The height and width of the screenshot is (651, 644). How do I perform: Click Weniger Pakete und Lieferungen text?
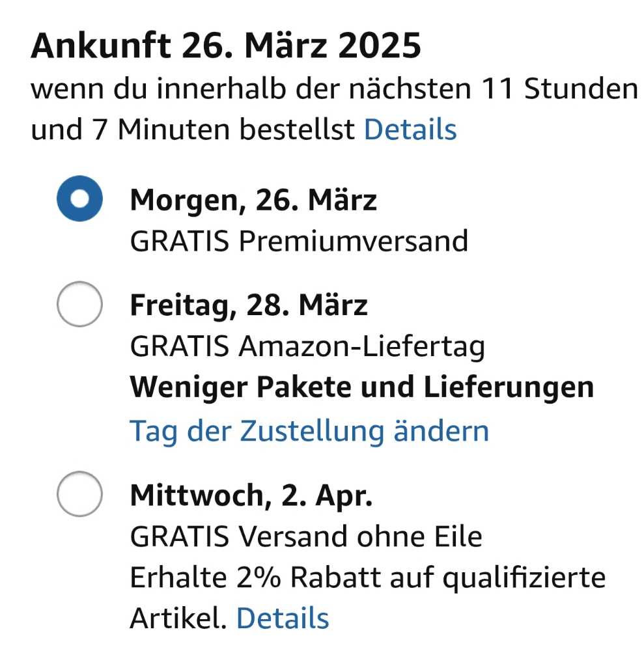[361, 388]
